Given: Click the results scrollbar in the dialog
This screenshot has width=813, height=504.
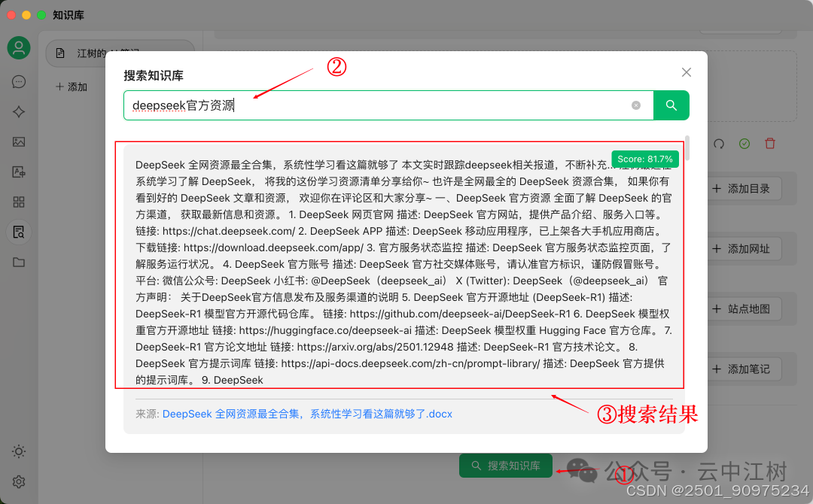Looking at the screenshot, I should pos(687,149).
